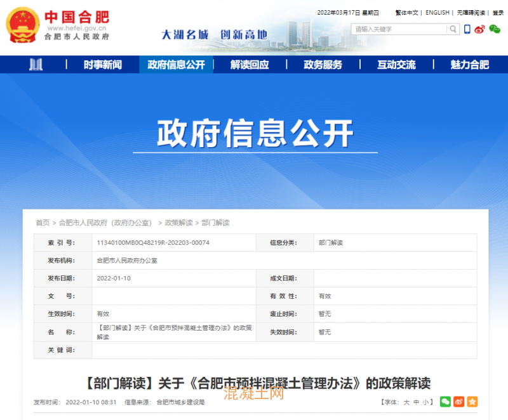Screen dimensions: 508x420
Task: Share article via green WeChat icon
Action: click(445, 402)
